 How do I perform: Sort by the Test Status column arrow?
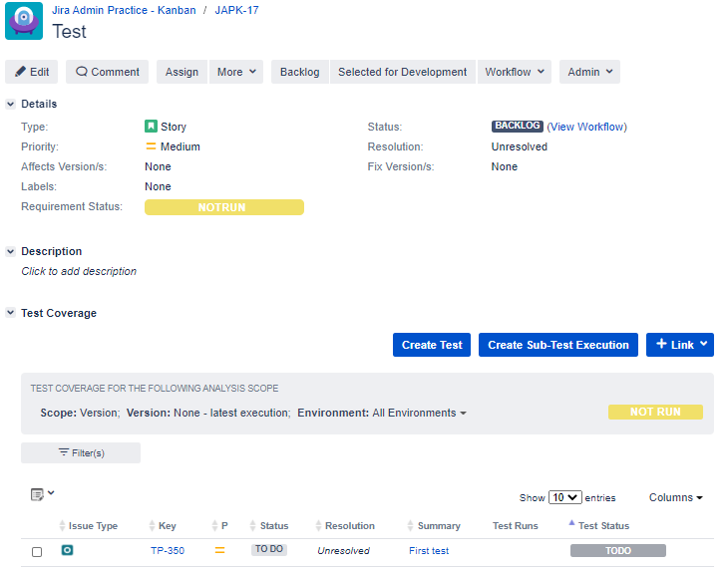point(571,523)
